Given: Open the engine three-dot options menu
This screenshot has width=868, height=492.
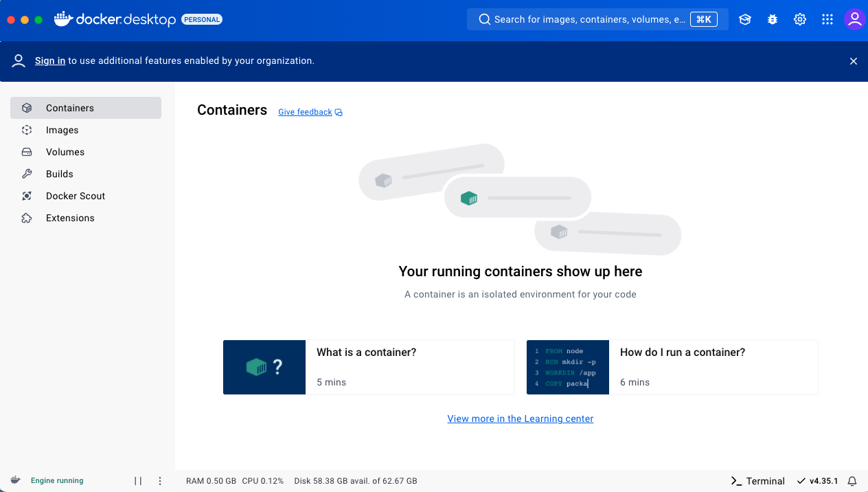Looking at the screenshot, I should [x=160, y=481].
